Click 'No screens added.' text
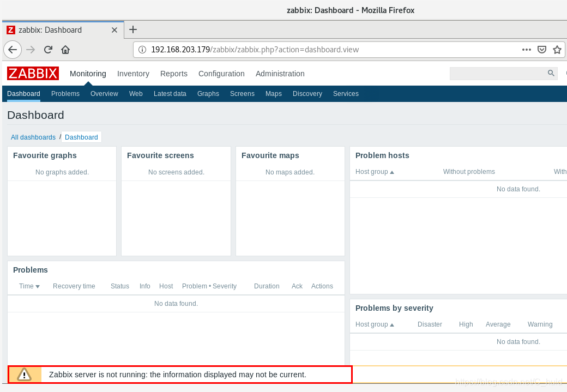This screenshot has height=392, width=567. (x=176, y=172)
